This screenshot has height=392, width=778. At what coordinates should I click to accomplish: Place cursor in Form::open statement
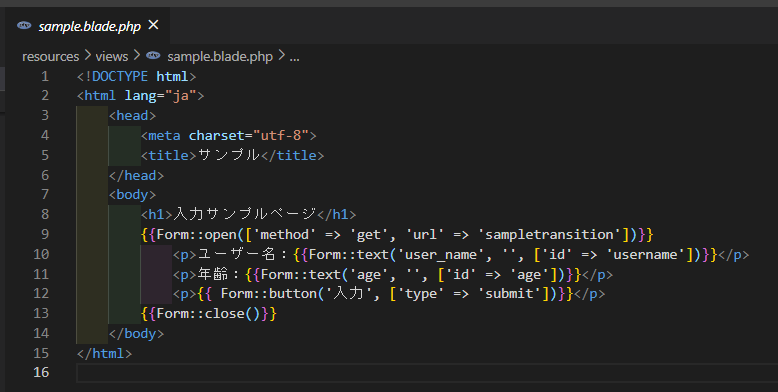tap(397, 234)
